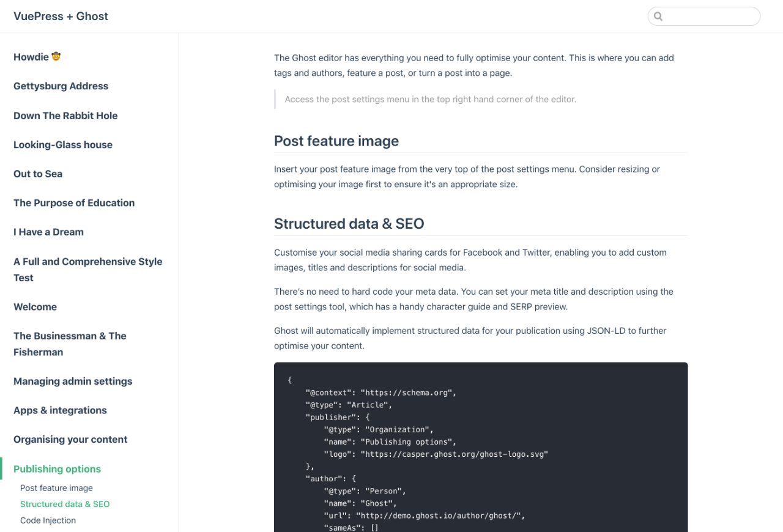The height and width of the screenshot is (532, 783).
Task: Open the Gettysburg Address page
Action: tap(61, 86)
